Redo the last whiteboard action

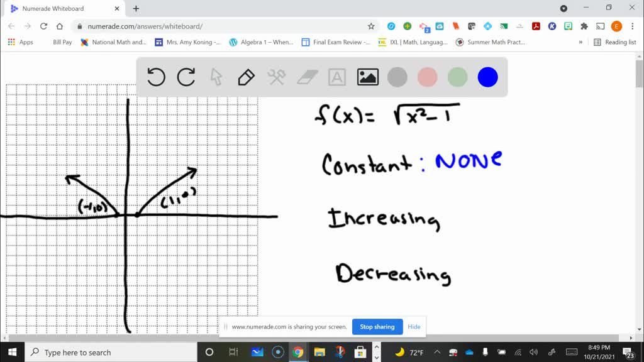tap(186, 77)
